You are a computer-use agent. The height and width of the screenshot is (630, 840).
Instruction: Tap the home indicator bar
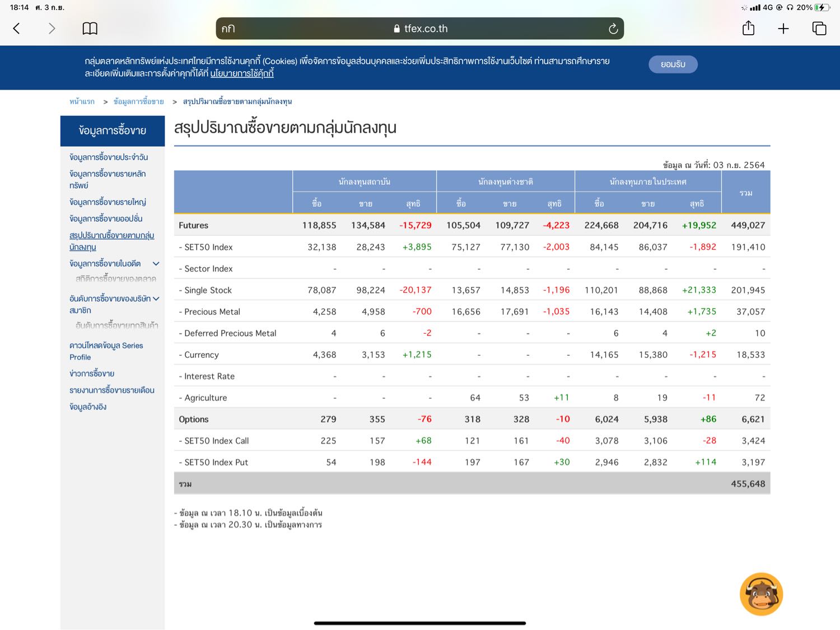[420, 623]
